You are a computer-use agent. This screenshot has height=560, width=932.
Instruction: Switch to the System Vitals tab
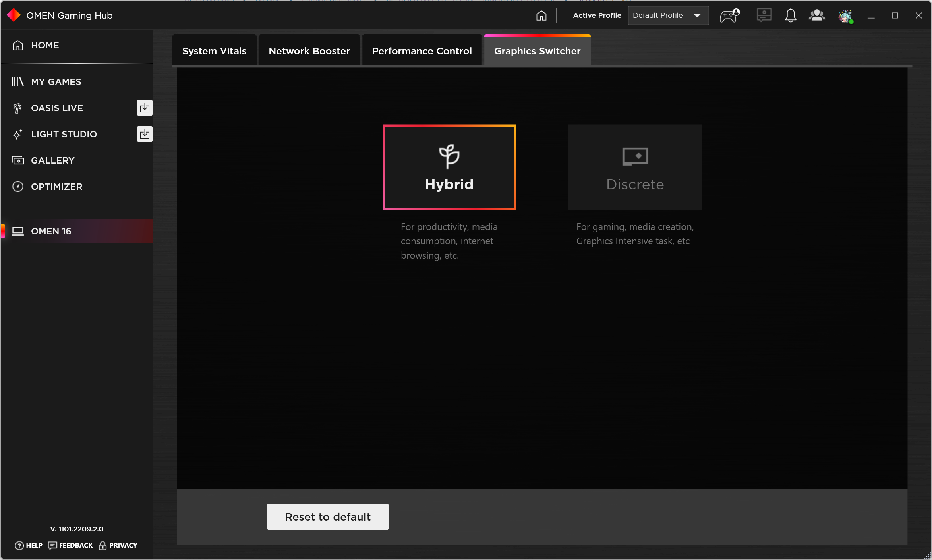214,50
